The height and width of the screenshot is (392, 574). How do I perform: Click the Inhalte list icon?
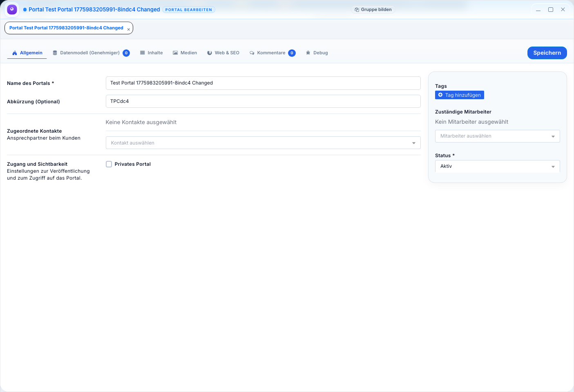[143, 53]
